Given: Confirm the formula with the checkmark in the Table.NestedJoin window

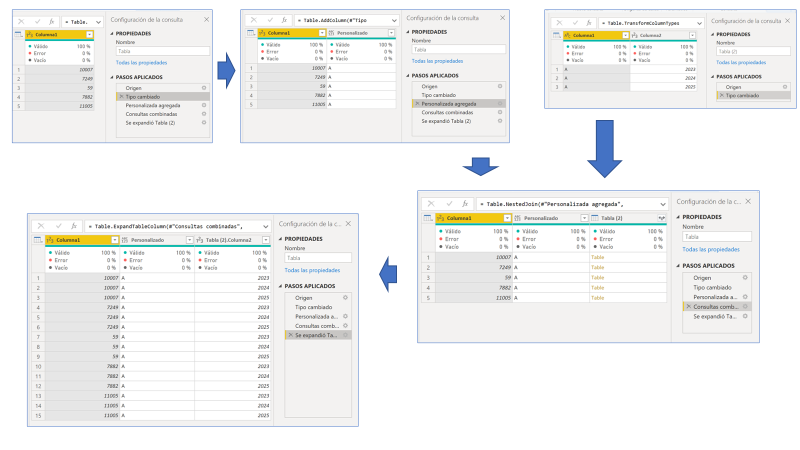Looking at the screenshot, I should click(x=449, y=204).
